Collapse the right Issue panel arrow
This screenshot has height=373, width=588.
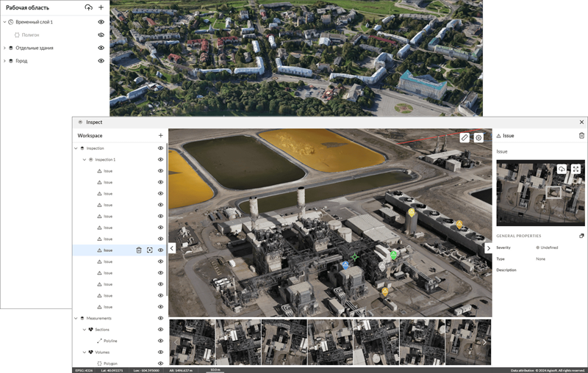coord(488,248)
